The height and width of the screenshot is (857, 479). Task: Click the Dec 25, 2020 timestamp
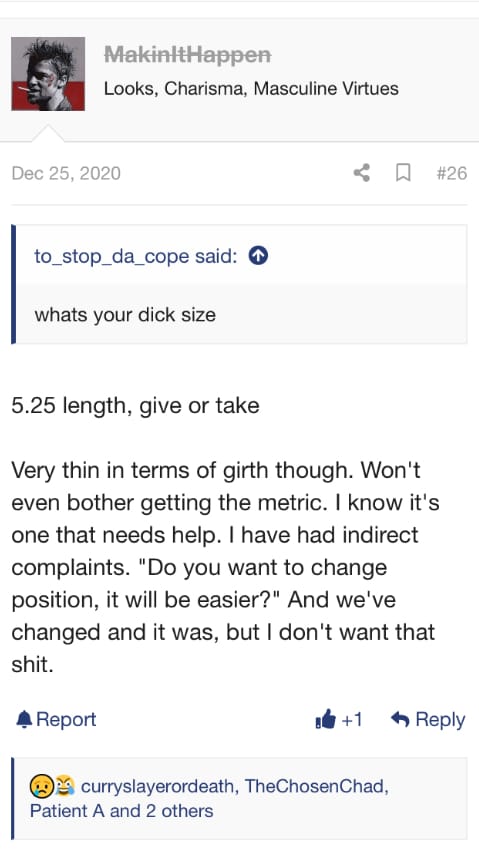click(x=66, y=173)
